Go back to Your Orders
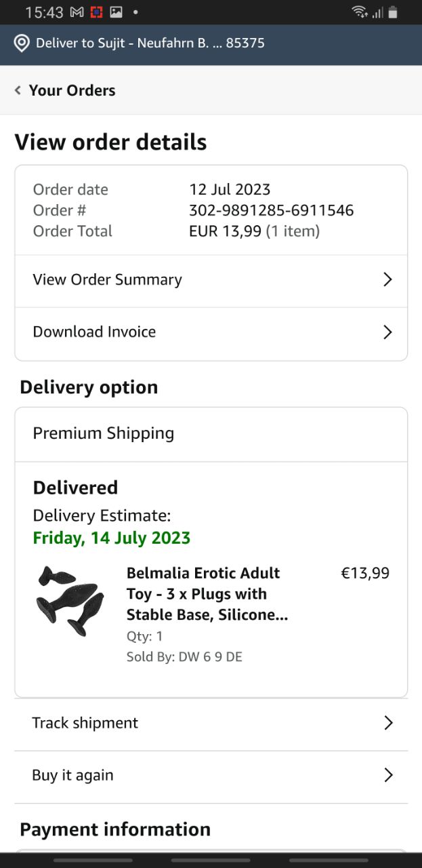The image size is (422, 868). point(72,90)
